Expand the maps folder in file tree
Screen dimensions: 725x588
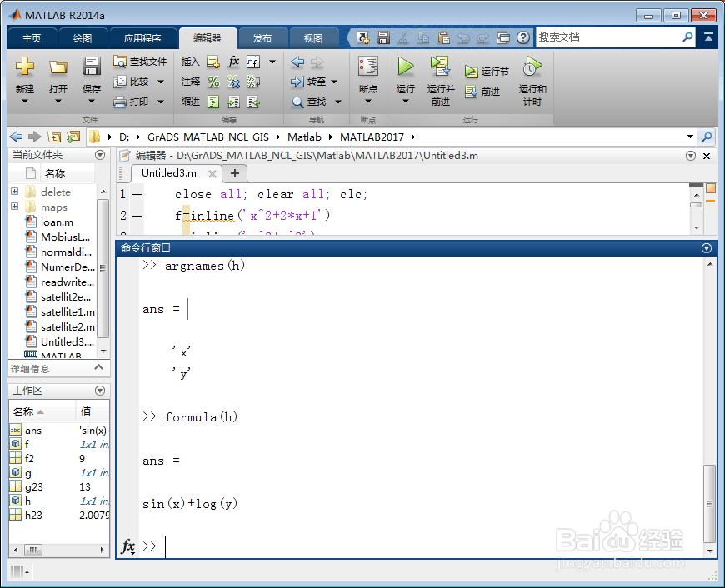[x=15, y=207]
